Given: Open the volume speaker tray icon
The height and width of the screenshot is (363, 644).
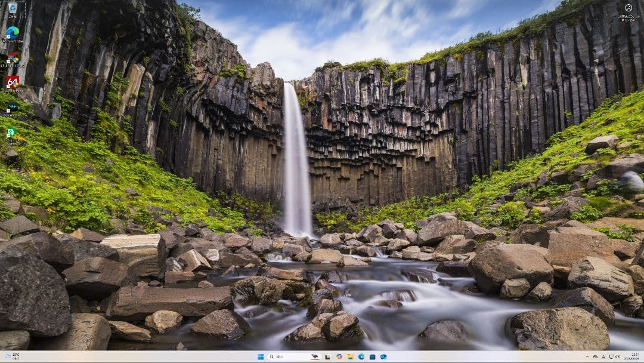Looking at the screenshot, I should tap(617, 356).
